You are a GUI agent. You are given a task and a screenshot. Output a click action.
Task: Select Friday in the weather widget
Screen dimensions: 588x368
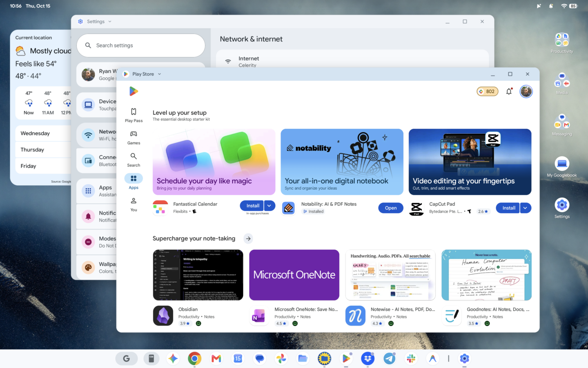(43, 166)
